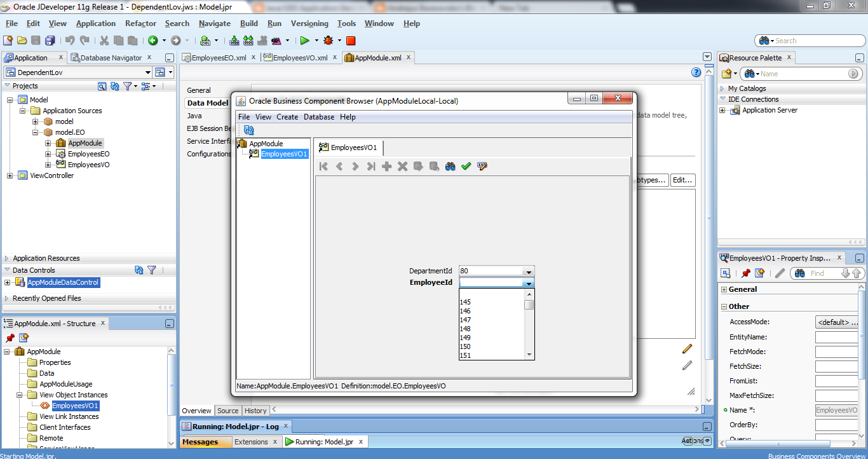Collapse the Other section in Property Inspector
This screenshot has height=459, width=868.
point(724,306)
